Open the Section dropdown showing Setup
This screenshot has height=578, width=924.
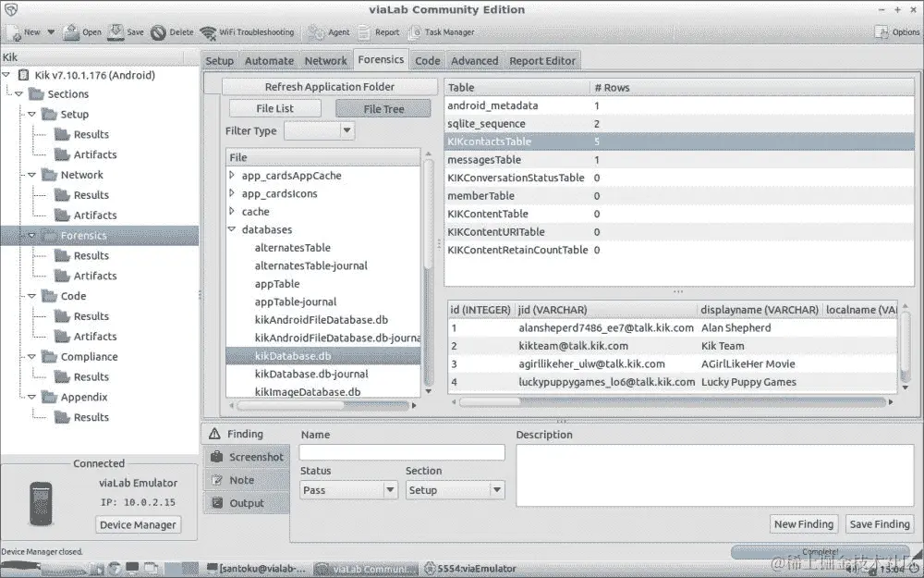tap(455, 490)
